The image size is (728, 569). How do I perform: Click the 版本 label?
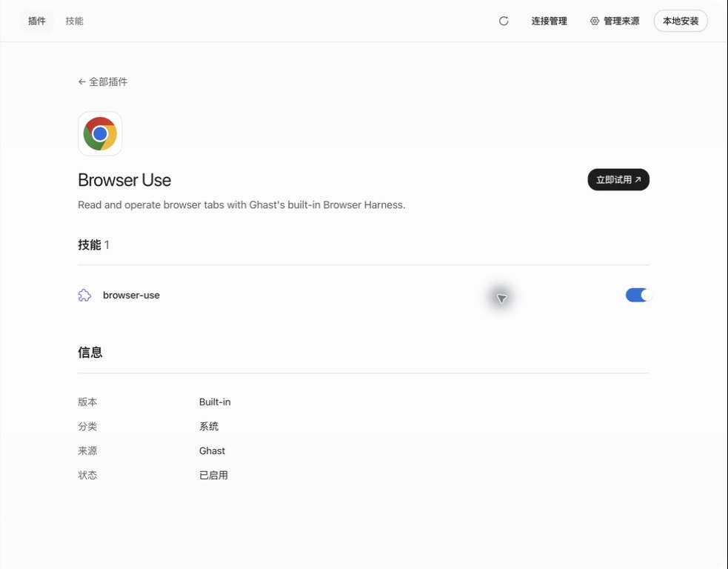click(87, 402)
